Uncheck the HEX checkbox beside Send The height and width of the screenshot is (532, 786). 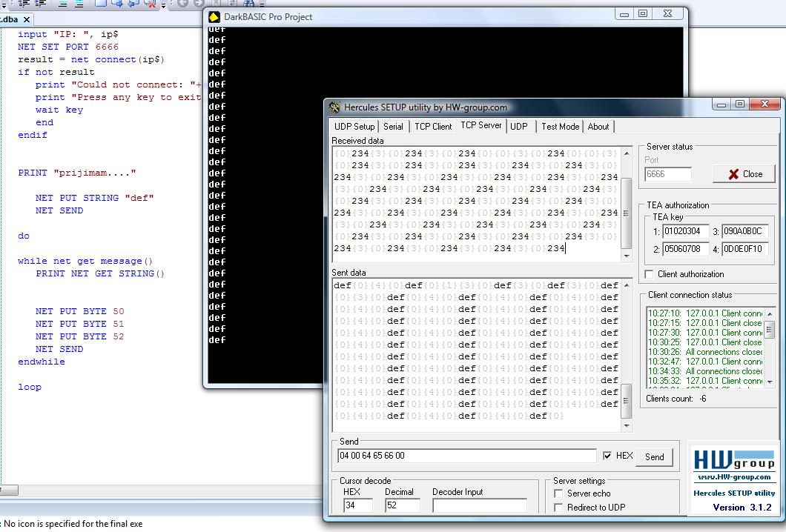click(x=607, y=456)
